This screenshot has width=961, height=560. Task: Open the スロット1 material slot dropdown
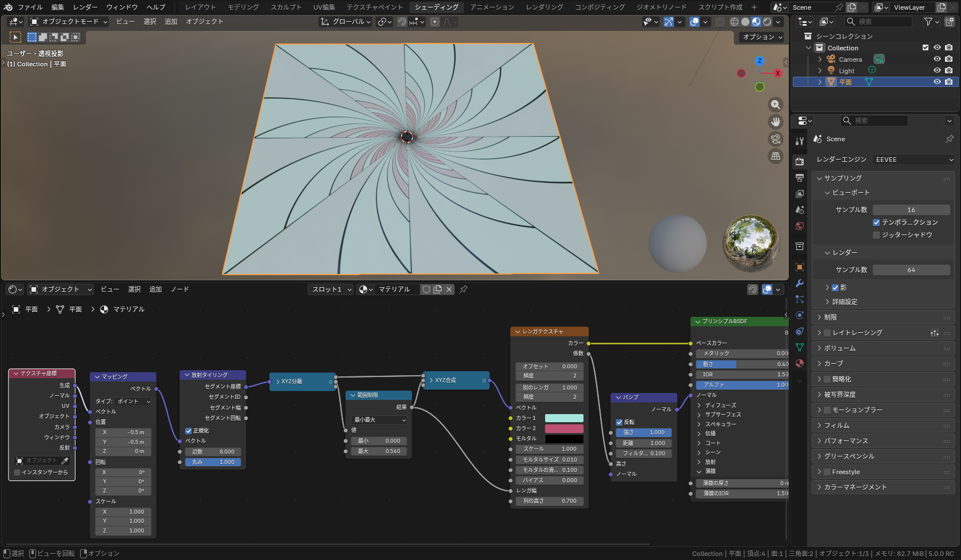tap(331, 289)
